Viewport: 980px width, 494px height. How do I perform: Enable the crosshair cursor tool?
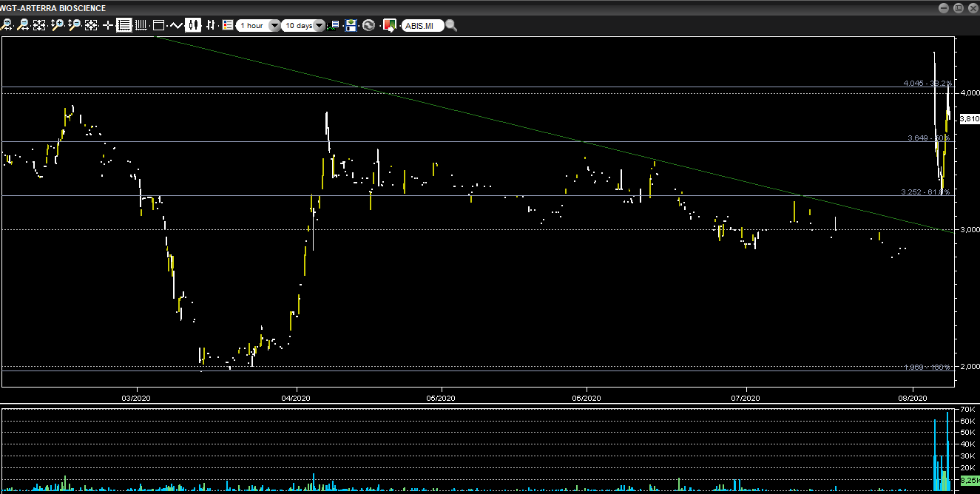pos(108,25)
